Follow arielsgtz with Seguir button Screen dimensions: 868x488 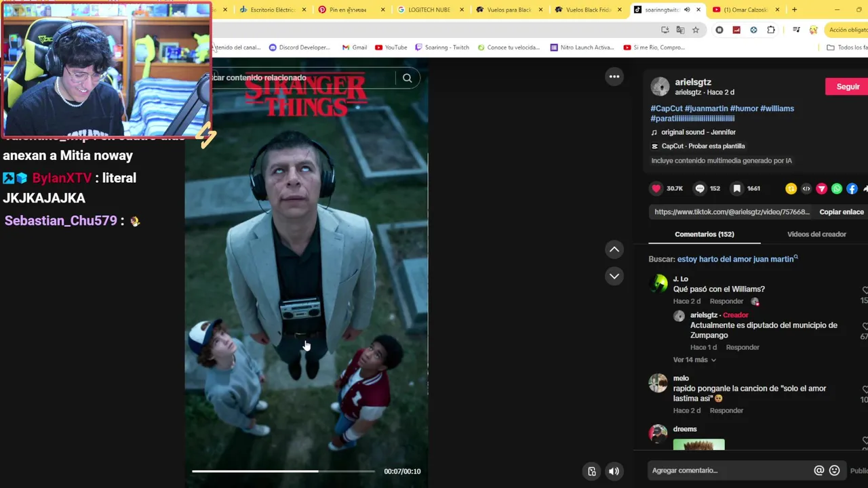click(847, 87)
